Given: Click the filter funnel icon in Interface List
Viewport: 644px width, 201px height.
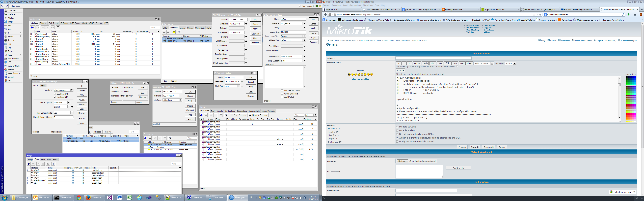Looking at the screenshot, I should [58, 27].
